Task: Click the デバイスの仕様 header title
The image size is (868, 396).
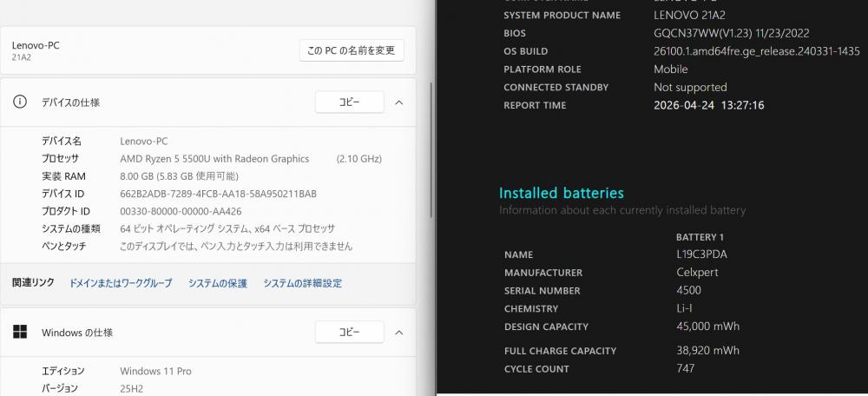Action: pyautogui.click(x=70, y=102)
